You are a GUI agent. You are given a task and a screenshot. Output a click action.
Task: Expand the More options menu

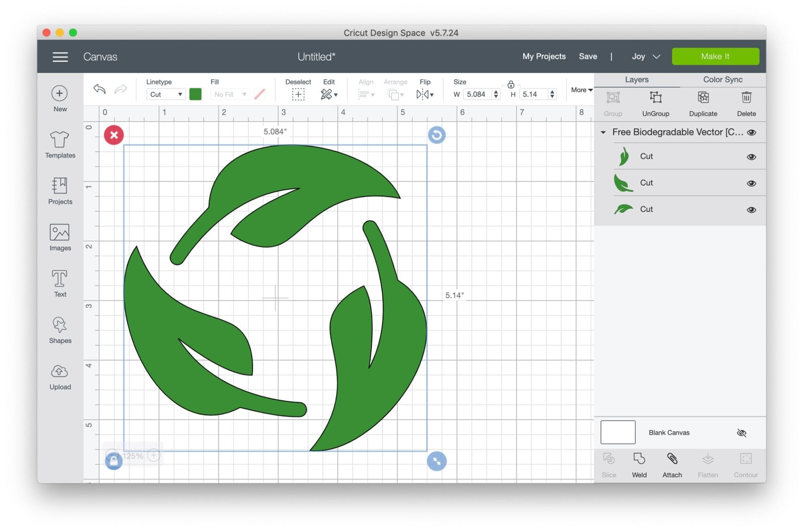[x=581, y=89]
